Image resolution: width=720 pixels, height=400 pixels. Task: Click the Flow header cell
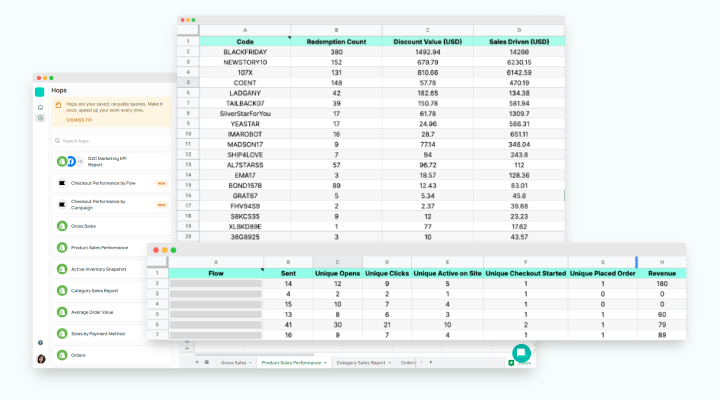pos(216,273)
